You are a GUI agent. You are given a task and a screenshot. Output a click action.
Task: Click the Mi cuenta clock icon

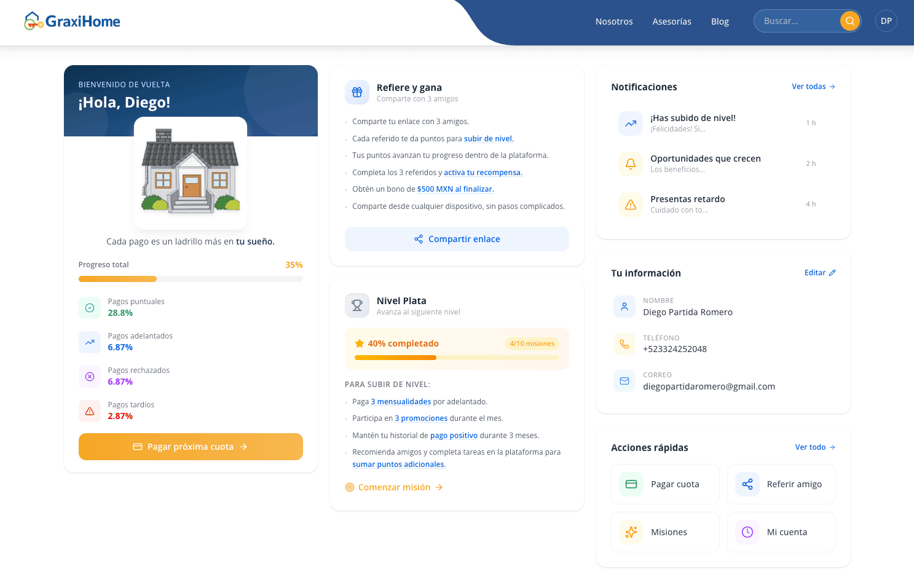point(747,531)
